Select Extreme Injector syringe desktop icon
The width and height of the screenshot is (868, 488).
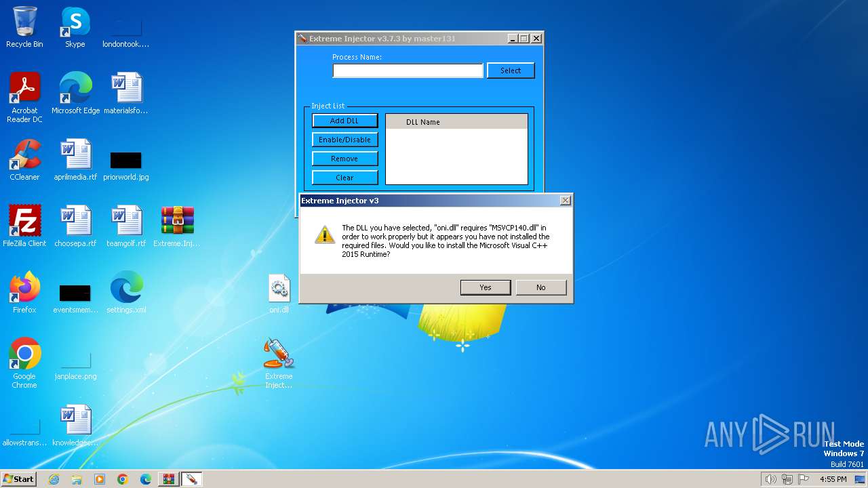(x=279, y=363)
